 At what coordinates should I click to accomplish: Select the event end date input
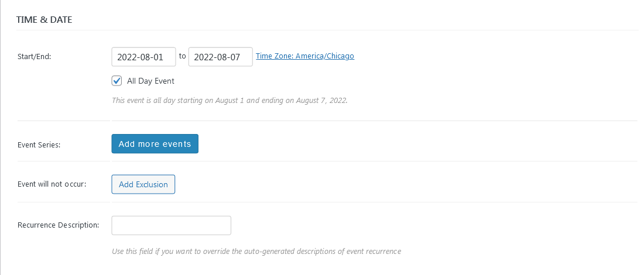point(220,57)
